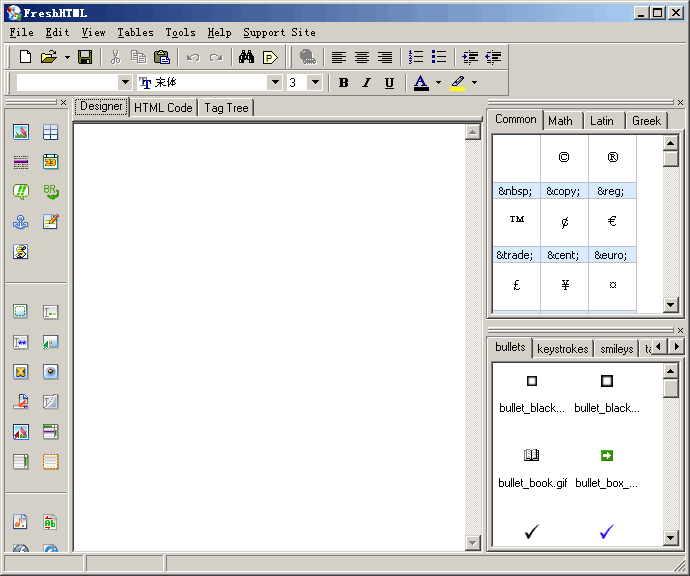Screen dimensions: 690x576
Task: Open the Support Site menu
Action: tap(279, 33)
